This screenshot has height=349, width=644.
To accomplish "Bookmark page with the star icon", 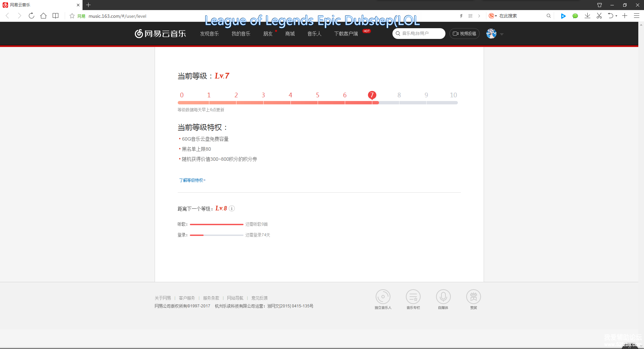I will (72, 16).
